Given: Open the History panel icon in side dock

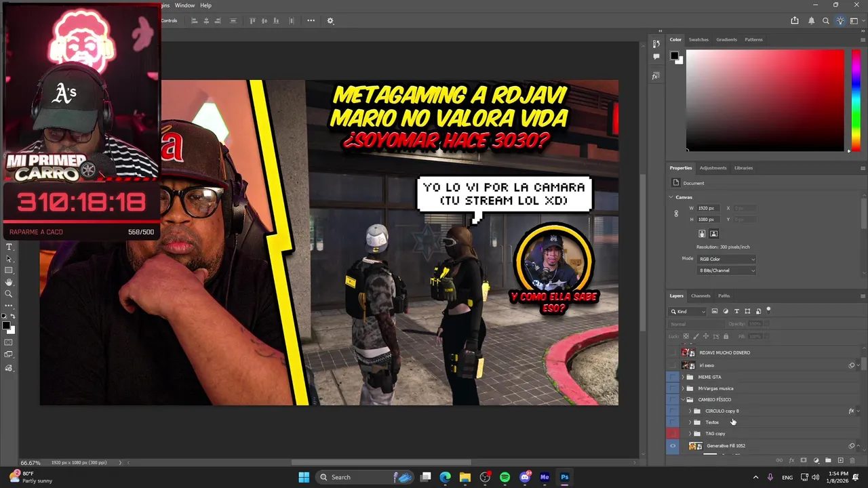Looking at the screenshot, I should (x=656, y=43).
